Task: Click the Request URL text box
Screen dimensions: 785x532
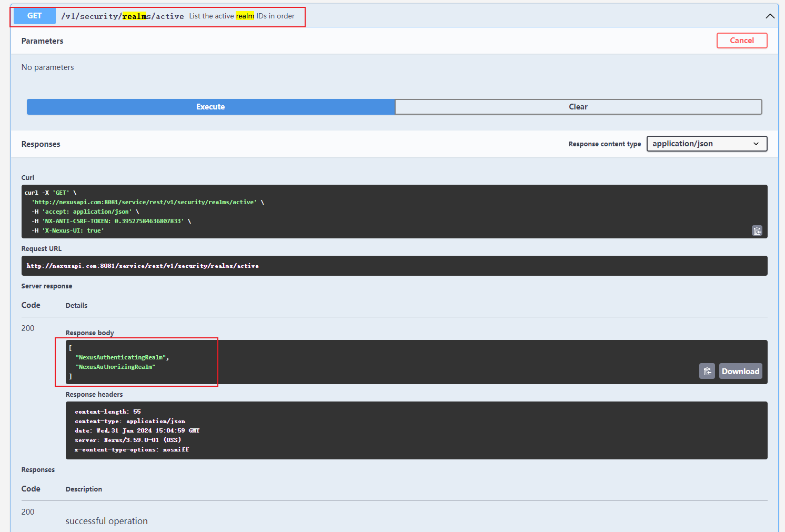Action: click(x=395, y=266)
